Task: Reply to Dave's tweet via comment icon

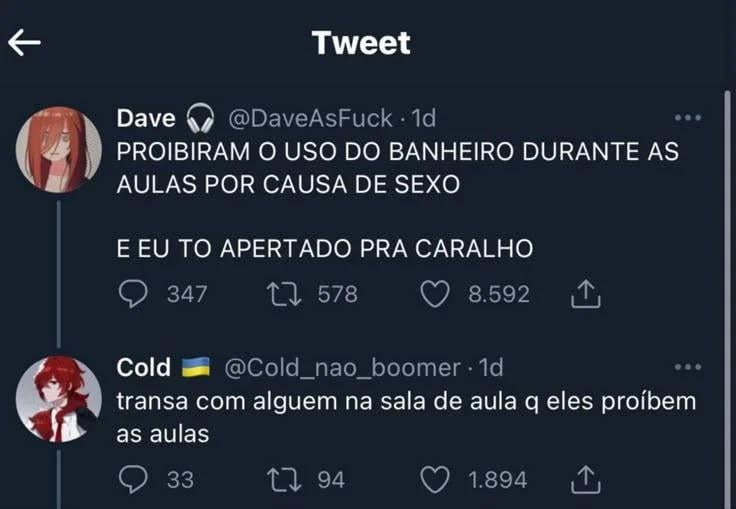Action: click(x=133, y=294)
